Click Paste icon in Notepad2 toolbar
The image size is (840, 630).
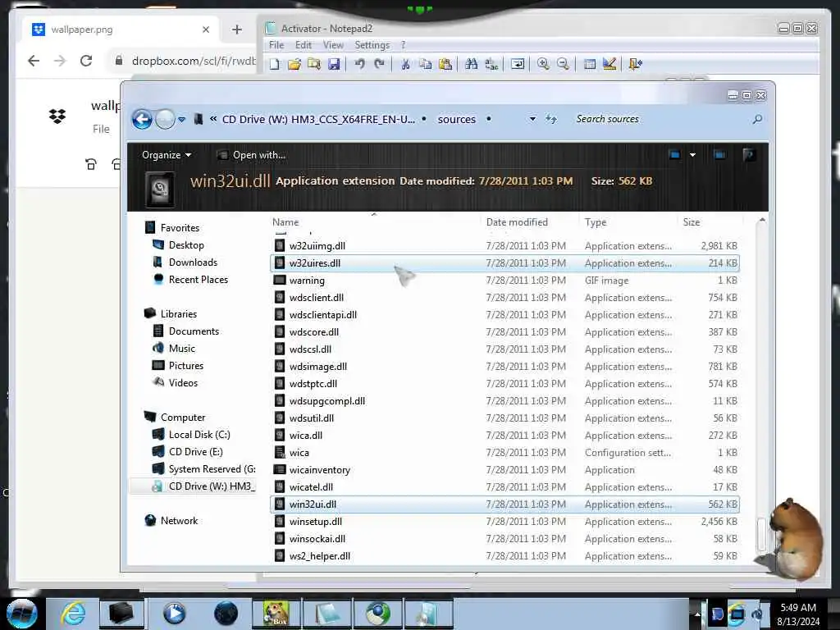point(445,64)
